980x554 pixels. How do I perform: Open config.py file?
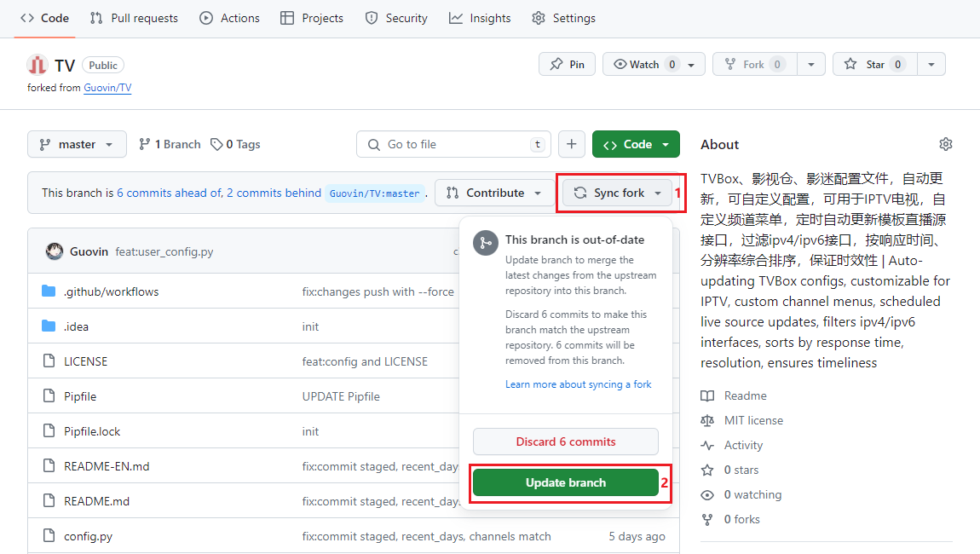coord(88,536)
